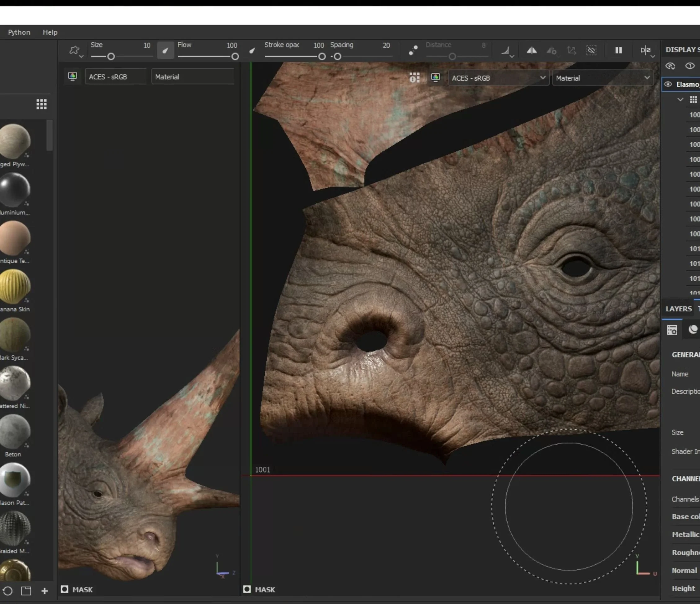Toggle the MASK checkbox in 2D view

(247, 589)
